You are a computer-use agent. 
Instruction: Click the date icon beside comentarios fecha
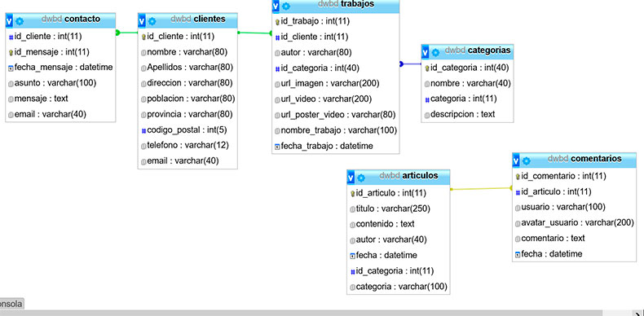click(x=518, y=254)
